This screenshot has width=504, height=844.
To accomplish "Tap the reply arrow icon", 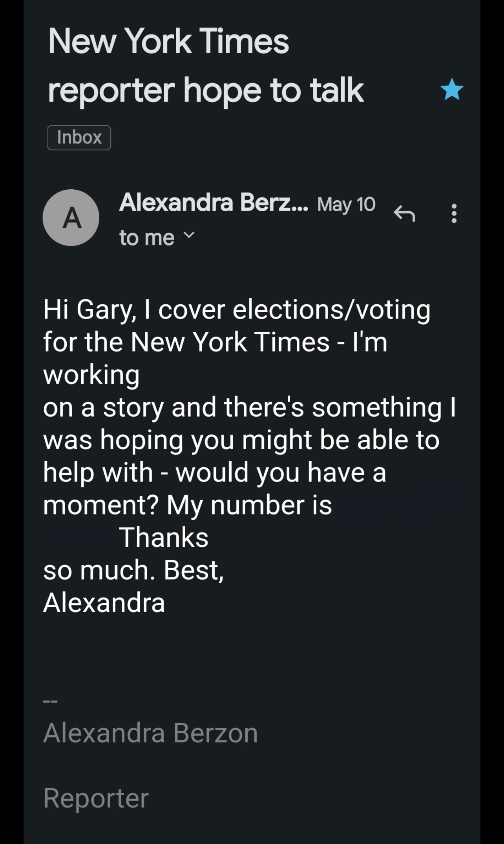I will 404,213.
